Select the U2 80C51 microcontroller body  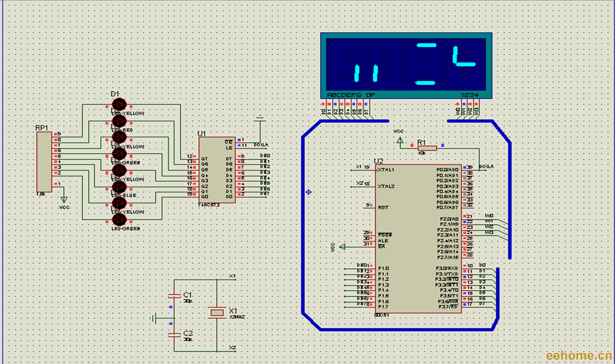click(418, 238)
